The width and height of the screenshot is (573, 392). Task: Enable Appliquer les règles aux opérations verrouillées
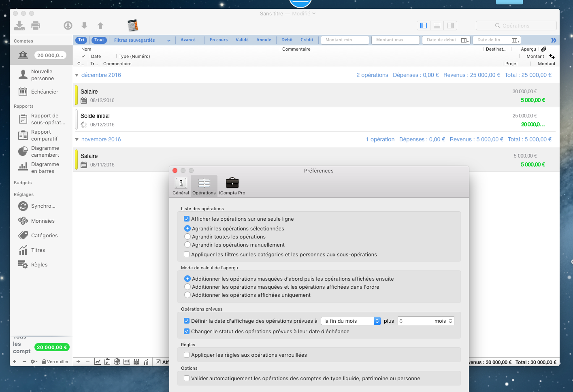187,355
